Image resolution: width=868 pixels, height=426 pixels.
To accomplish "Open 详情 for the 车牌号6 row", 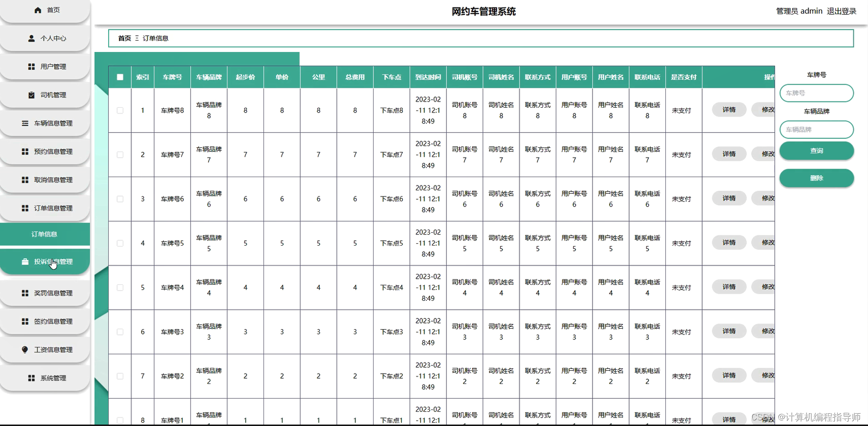I will click(729, 198).
